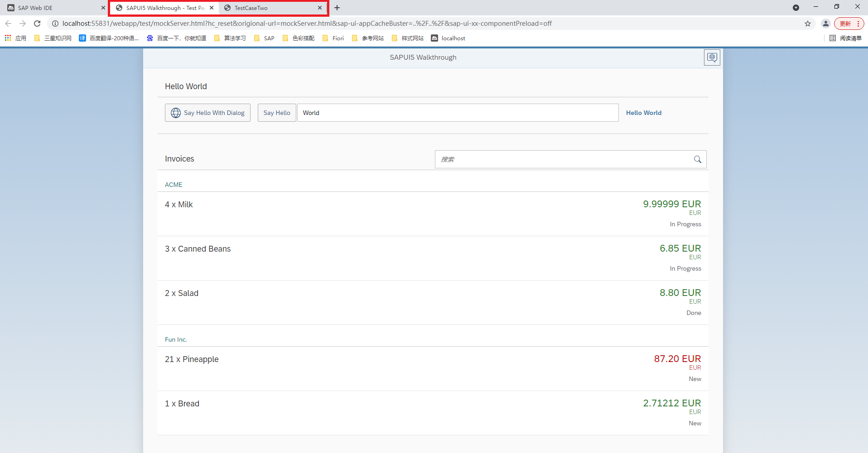This screenshot has height=453, width=868.
Task: Click the Chrome update button
Action: [x=849, y=24]
